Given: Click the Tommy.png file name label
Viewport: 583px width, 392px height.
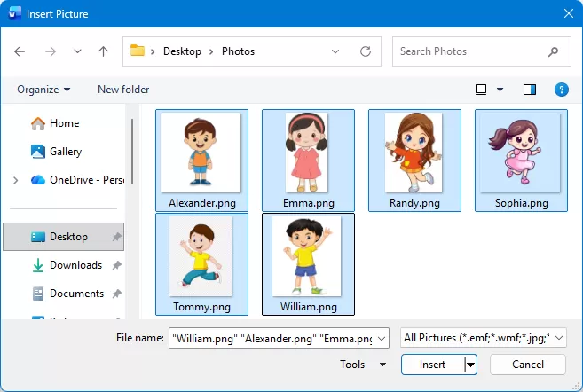Looking at the screenshot, I should pos(202,307).
